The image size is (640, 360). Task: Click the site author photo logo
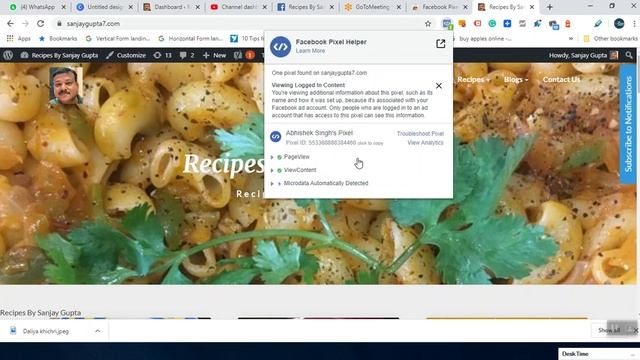click(66, 86)
